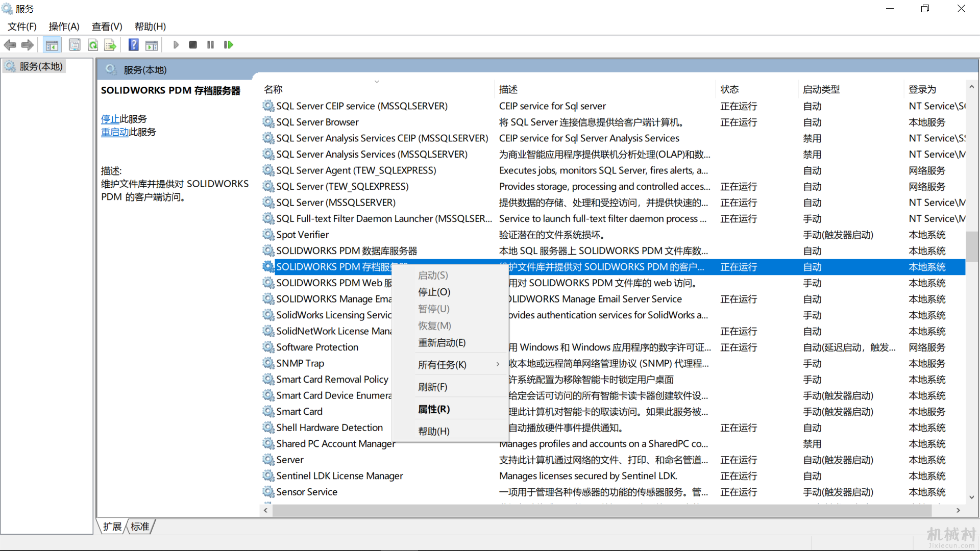Choose 重新启动(E) in the context menu
The height and width of the screenshot is (551, 980).
(450, 343)
